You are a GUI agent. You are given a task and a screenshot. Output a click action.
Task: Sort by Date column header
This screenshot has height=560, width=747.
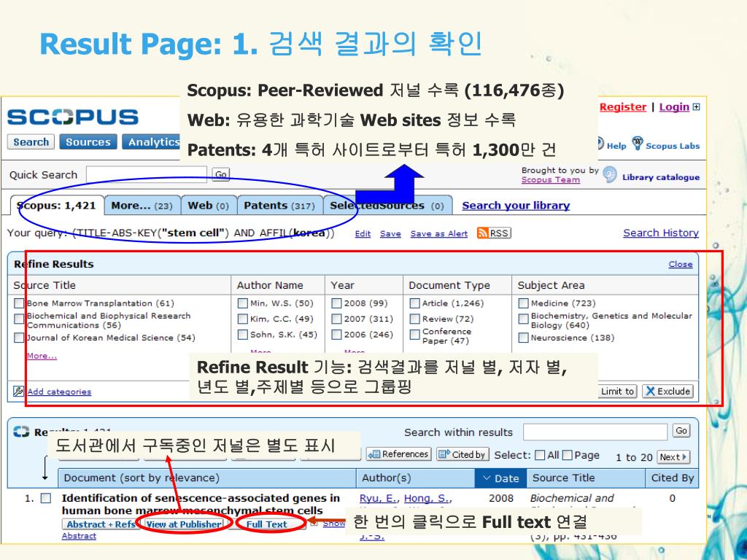500,478
